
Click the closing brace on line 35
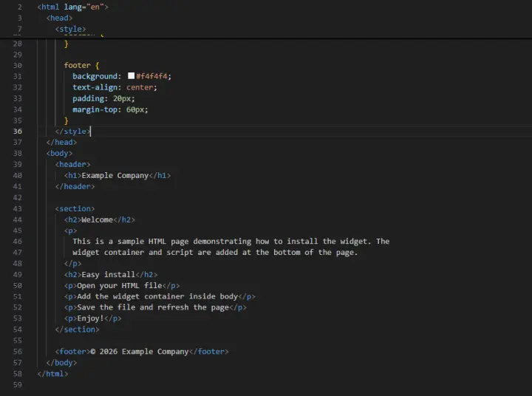[x=66, y=120]
